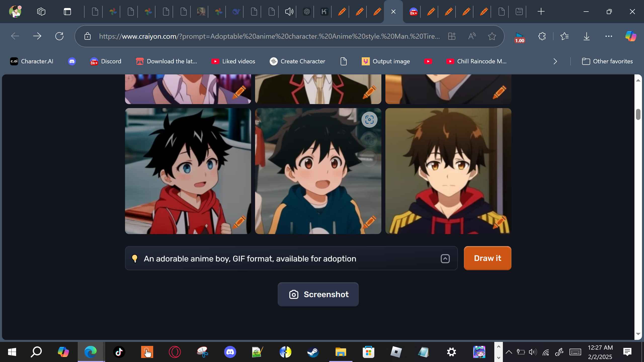Toggle vertical tabs pane button
644x362 pixels.
click(67, 12)
